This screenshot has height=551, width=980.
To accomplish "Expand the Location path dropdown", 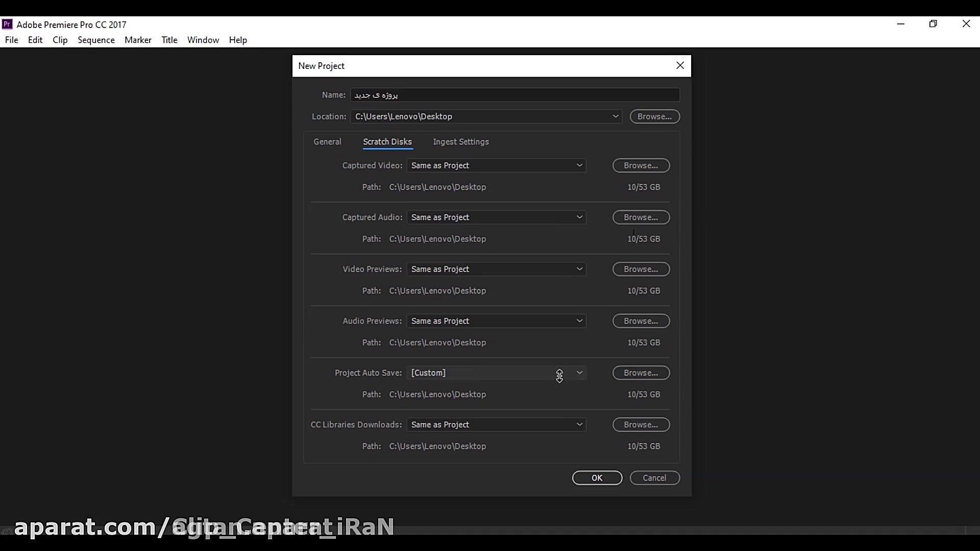I will [616, 116].
